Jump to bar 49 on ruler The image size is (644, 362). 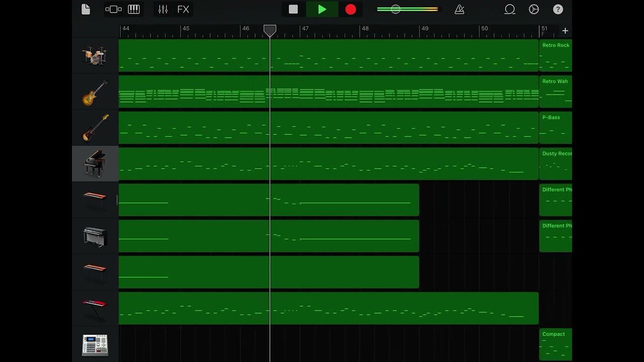425,29
